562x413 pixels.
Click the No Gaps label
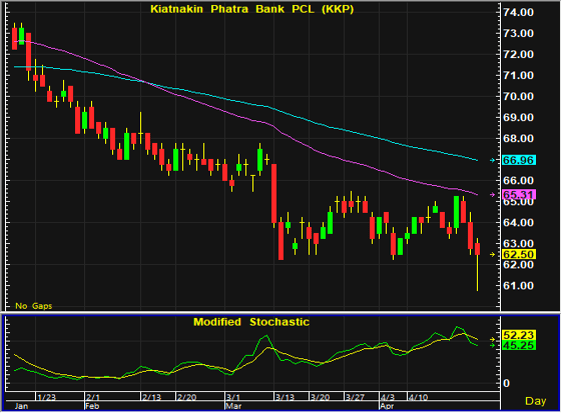point(34,306)
